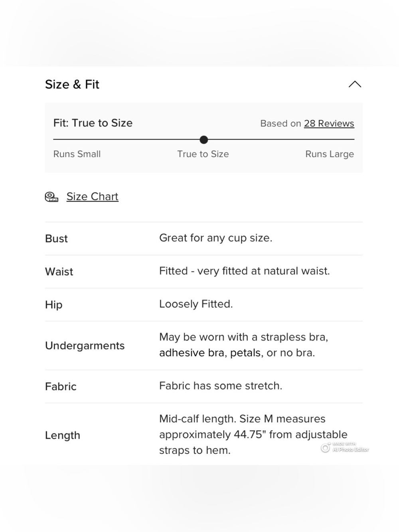Screen dimensions: 399x532
Task: Click the Hip row label
Action: pos(54,305)
